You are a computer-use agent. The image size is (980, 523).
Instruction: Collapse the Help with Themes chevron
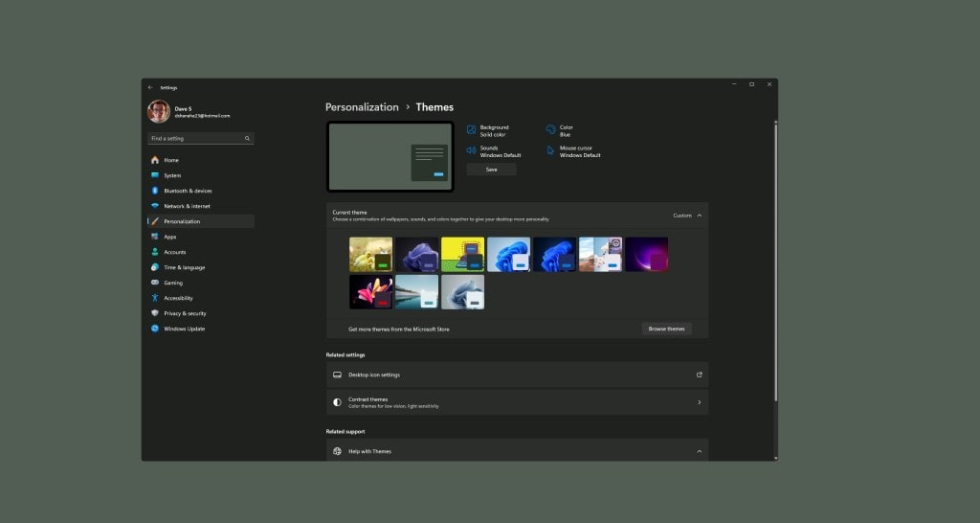tap(700, 451)
